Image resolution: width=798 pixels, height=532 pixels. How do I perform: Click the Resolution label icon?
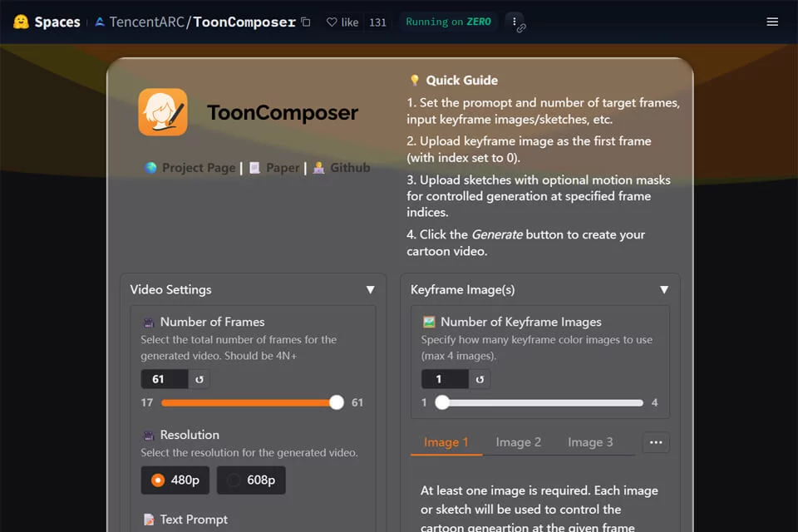coord(149,436)
